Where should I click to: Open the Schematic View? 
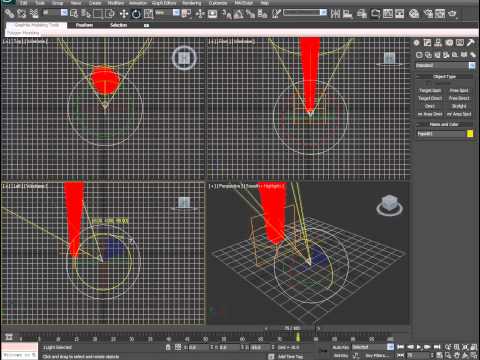[400, 14]
